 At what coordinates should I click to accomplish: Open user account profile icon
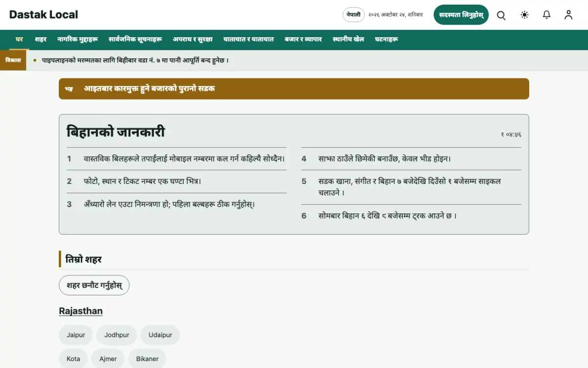pos(568,15)
